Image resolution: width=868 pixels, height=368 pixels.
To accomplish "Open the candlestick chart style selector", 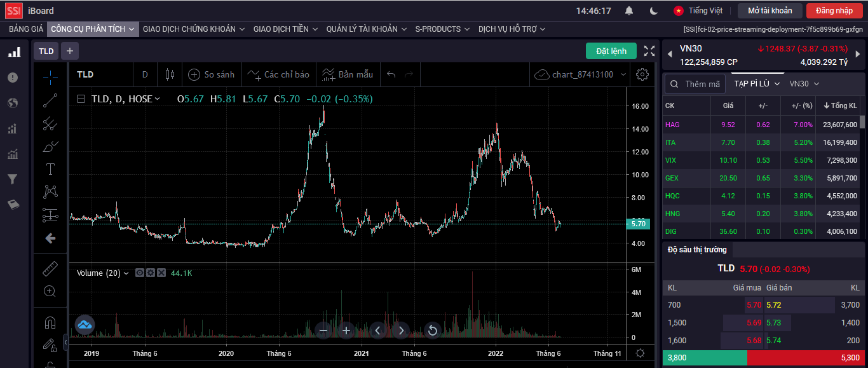I will click(169, 74).
